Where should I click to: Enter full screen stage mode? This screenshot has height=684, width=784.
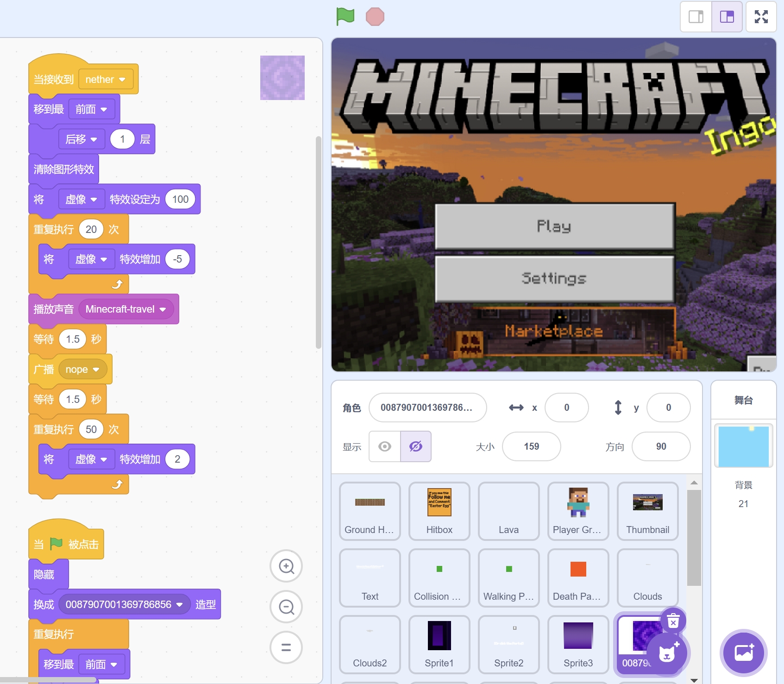click(x=761, y=17)
